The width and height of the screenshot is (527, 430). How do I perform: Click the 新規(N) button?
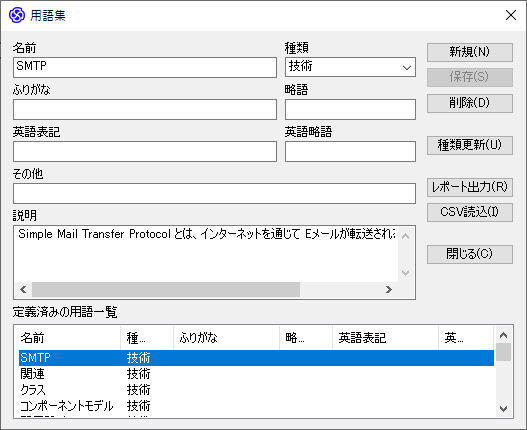[x=470, y=52]
